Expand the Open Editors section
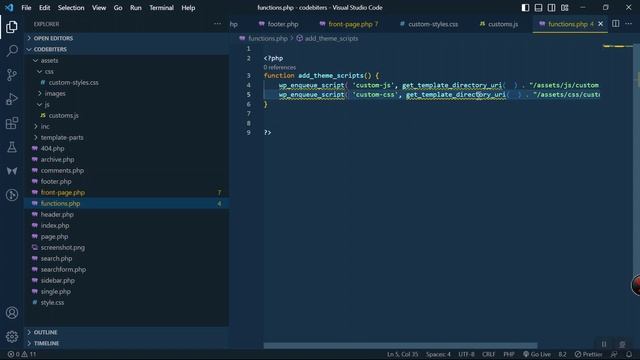The image size is (640, 360). click(127, 38)
